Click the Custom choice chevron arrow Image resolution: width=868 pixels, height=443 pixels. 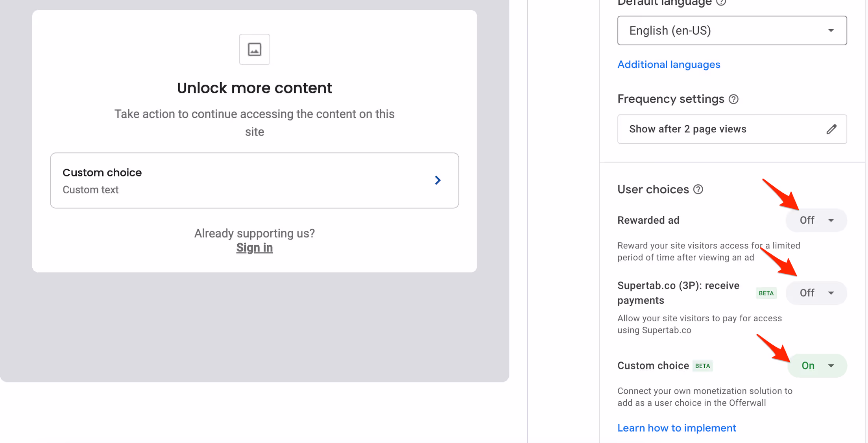pos(438,180)
